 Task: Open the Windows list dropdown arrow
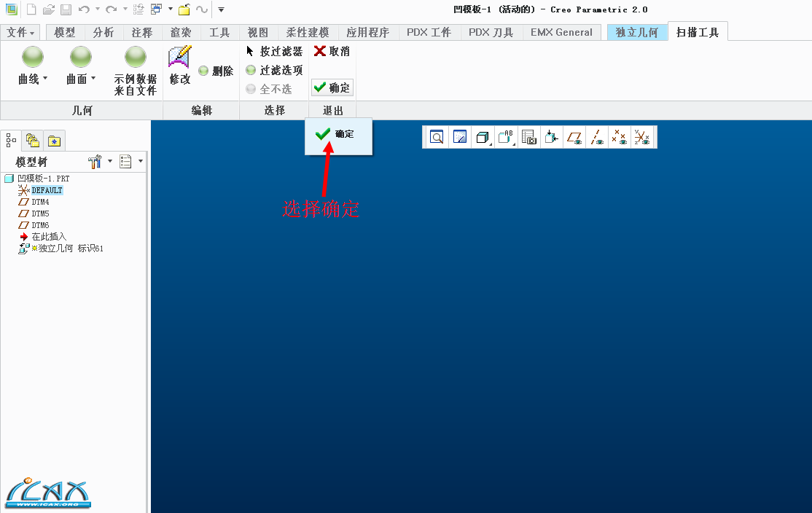[170, 9]
